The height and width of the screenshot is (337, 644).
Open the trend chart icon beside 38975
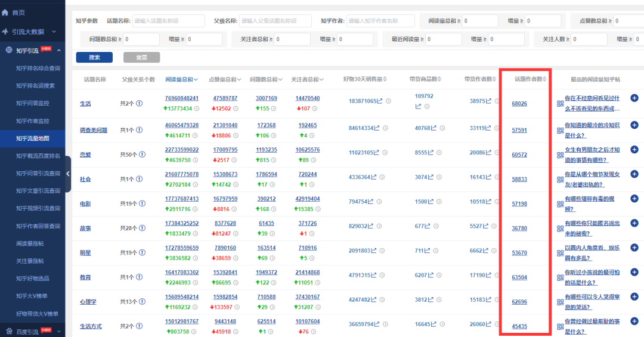coord(488,101)
